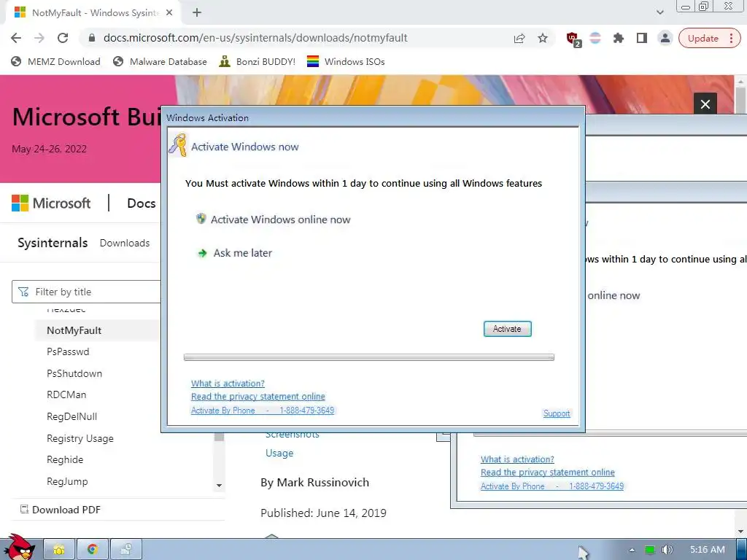Click the Sysinternals heading link

pyautogui.click(x=53, y=243)
